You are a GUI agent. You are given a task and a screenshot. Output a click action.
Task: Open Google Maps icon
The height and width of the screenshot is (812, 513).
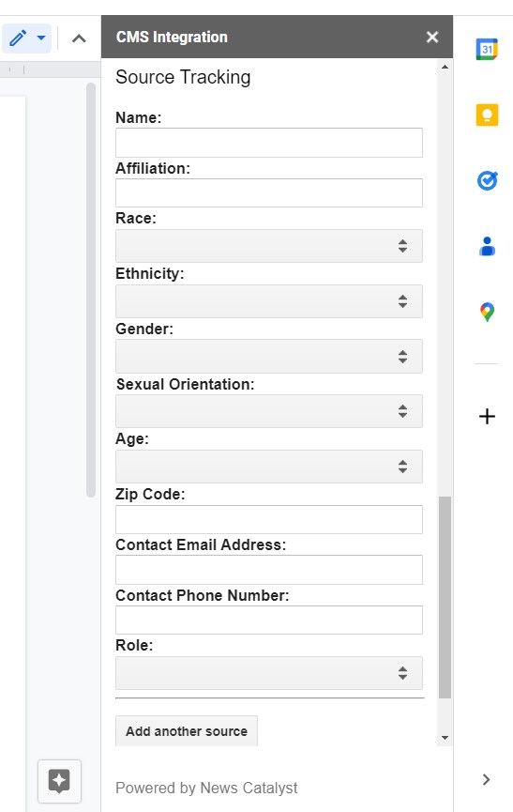487,313
